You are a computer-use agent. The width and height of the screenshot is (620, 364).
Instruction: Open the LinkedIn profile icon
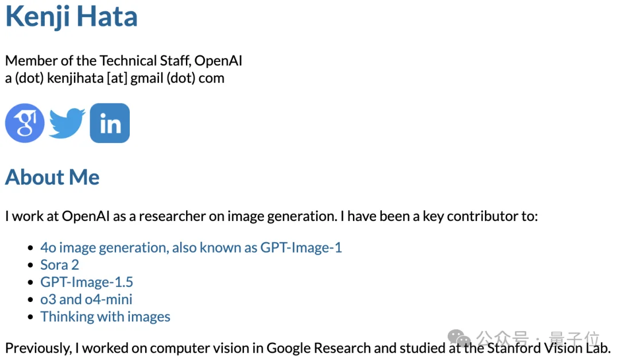pos(110,123)
